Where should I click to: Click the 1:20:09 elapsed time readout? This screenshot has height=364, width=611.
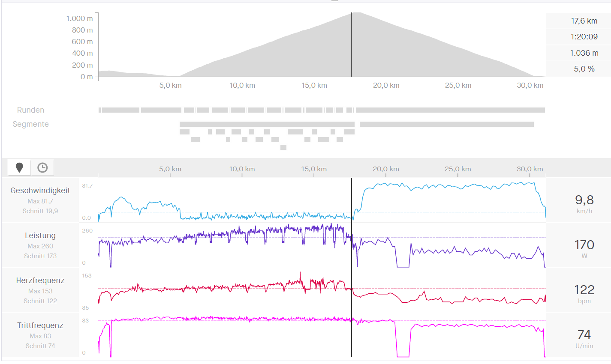pos(584,37)
